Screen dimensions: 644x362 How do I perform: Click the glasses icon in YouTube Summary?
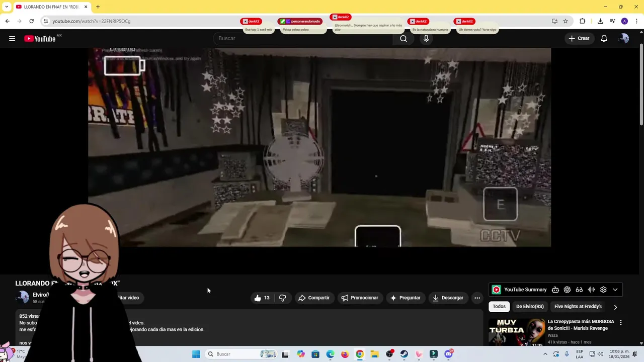579,290
